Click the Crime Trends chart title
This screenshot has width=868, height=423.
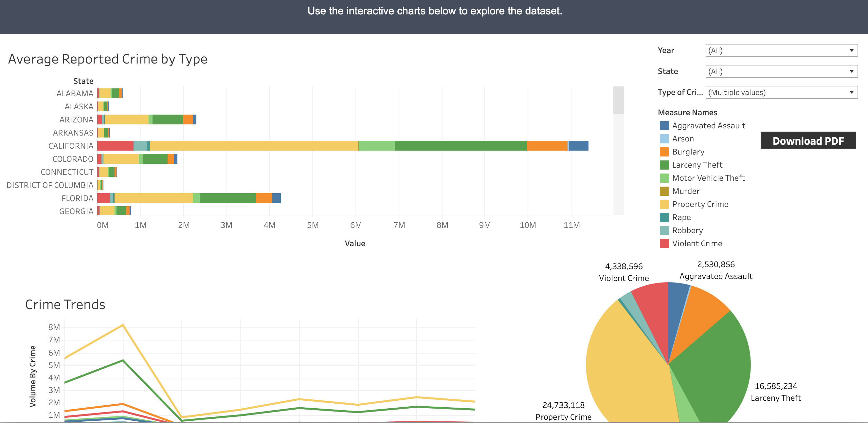coord(65,304)
